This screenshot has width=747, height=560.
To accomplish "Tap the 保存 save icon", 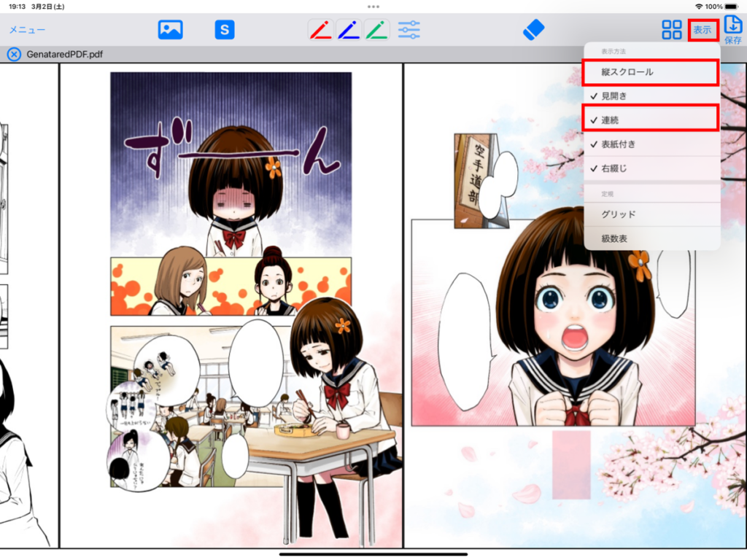I will coord(732,29).
